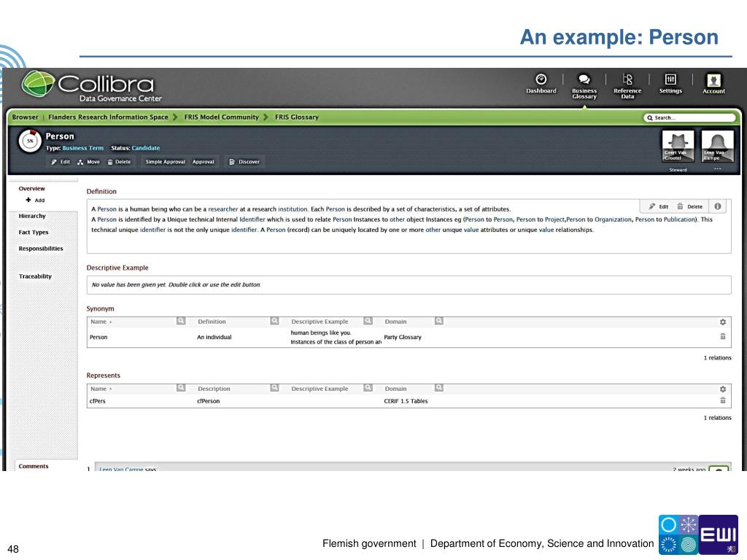Open FRIS Model Community breadcrumb
747x560 pixels.
pyautogui.click(x=222, y=117)
